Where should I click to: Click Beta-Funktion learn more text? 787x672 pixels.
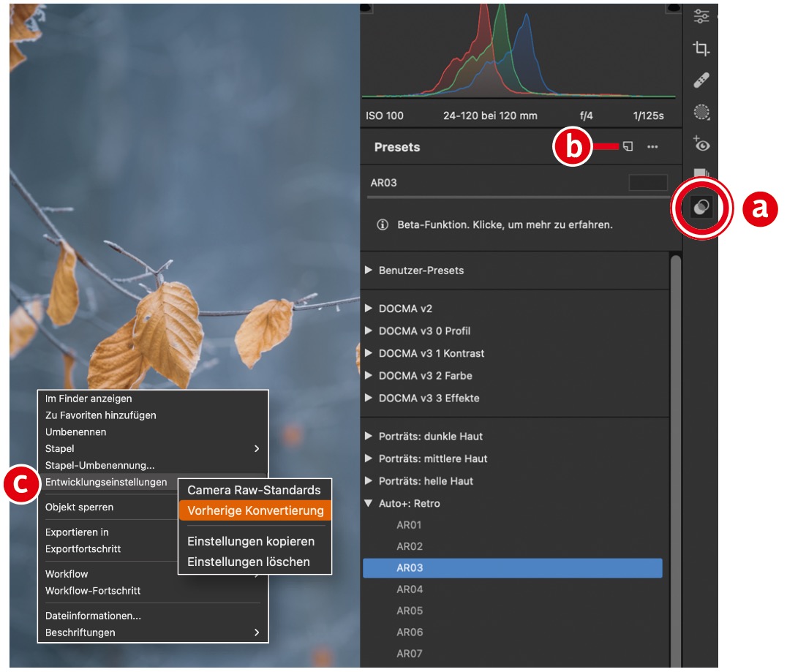[505, 225]
